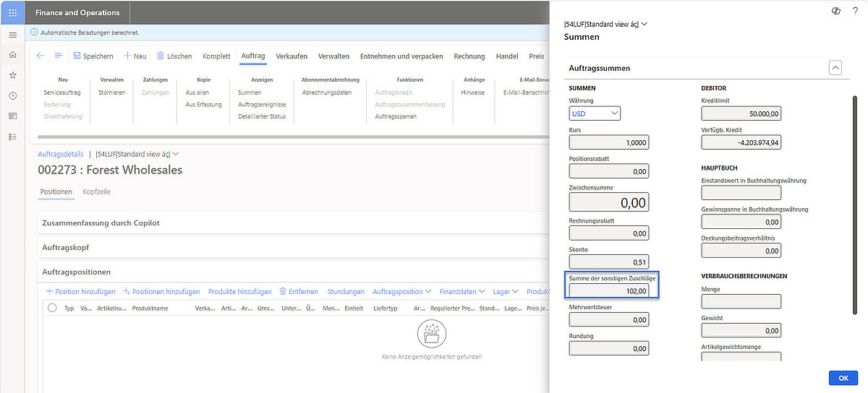
Task: Expand the hamburger navigation menu
Action: pyautogui.click(x=12, y=35)
